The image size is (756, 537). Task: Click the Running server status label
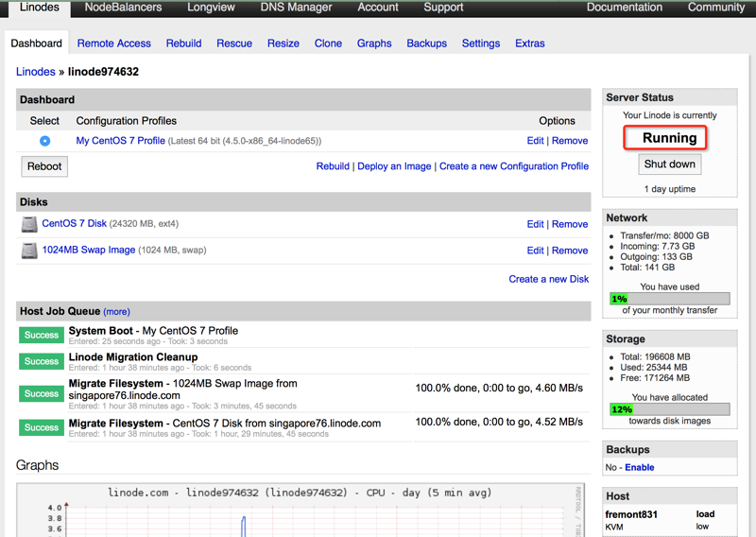click(665, 138)
